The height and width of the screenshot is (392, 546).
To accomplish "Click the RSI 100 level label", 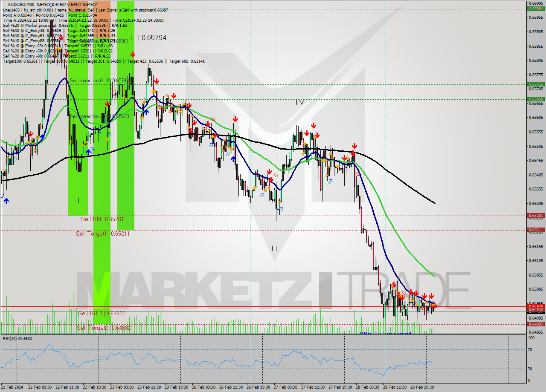I will click(531, 337).
